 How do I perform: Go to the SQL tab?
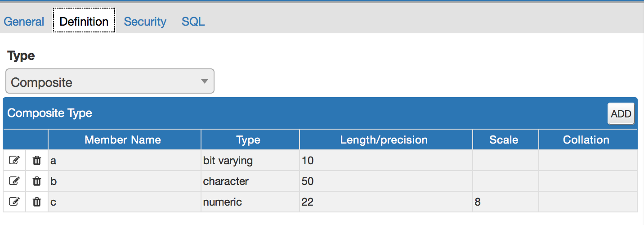pos(193,22)
